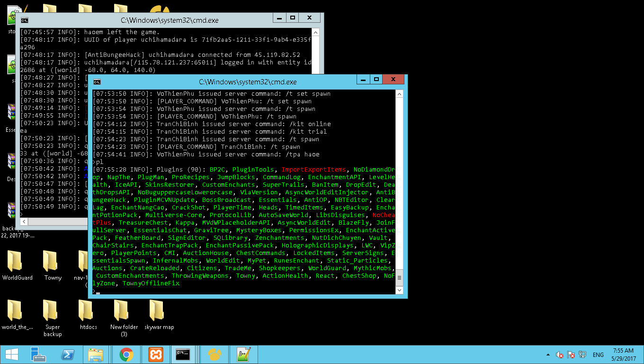Image resolution: width=644 pixels, height=364 pixels.
Task: Click the 'FeatherBoard' plugin name
Action: pyautogui.click(x=138, y=238)
